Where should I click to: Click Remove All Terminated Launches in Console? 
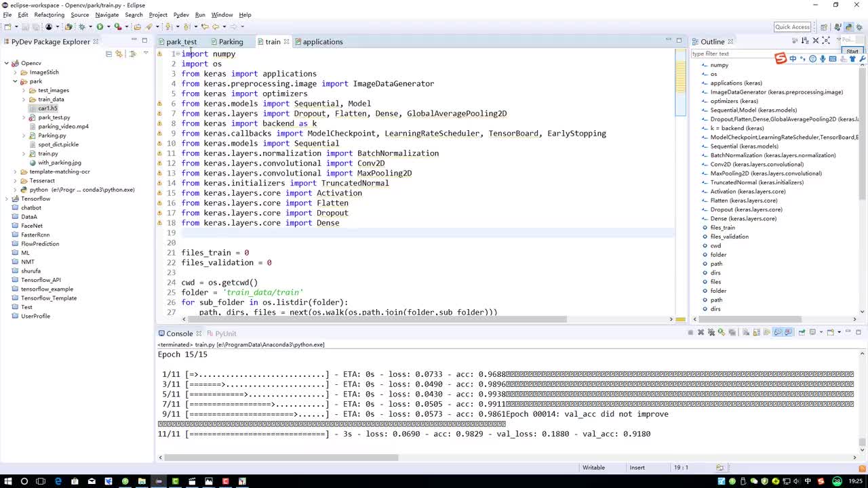tap(711, 333)
